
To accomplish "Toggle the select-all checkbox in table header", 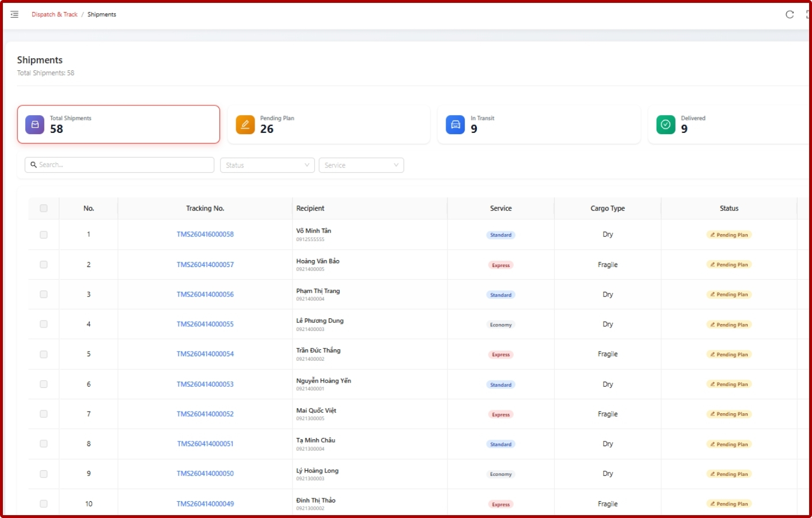I will click(x=44, y=208).
